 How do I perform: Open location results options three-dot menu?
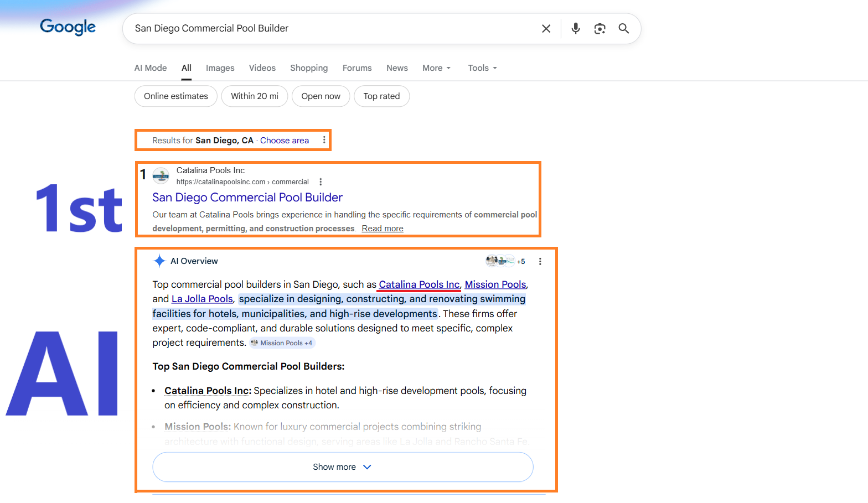tap(324, 141)
